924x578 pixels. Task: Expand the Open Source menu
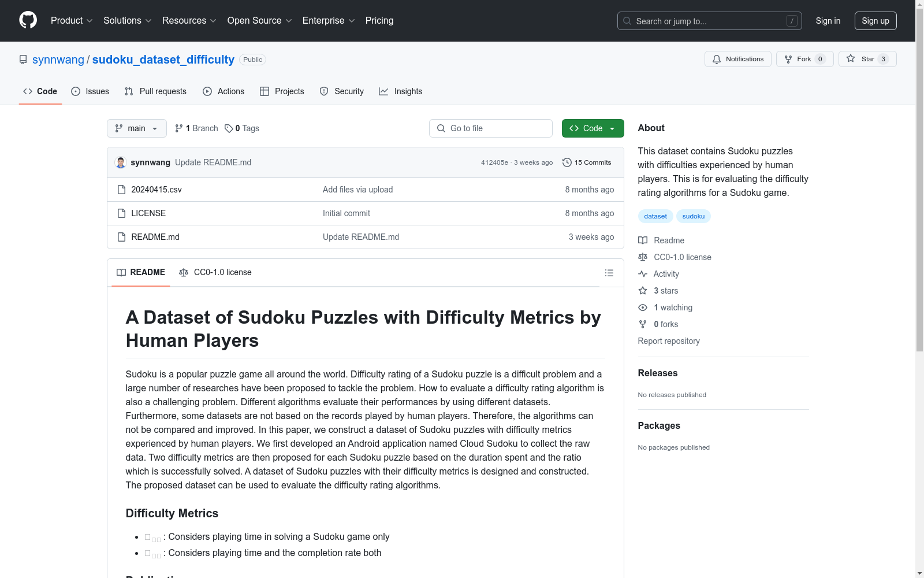[x=259, y=21]
